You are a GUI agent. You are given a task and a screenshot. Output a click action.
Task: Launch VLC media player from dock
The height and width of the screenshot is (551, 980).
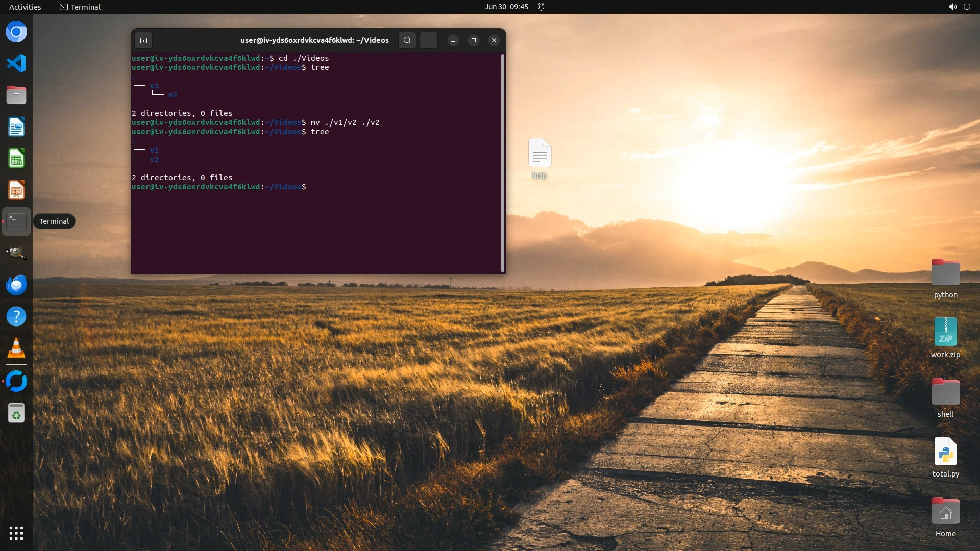point(16,348)
